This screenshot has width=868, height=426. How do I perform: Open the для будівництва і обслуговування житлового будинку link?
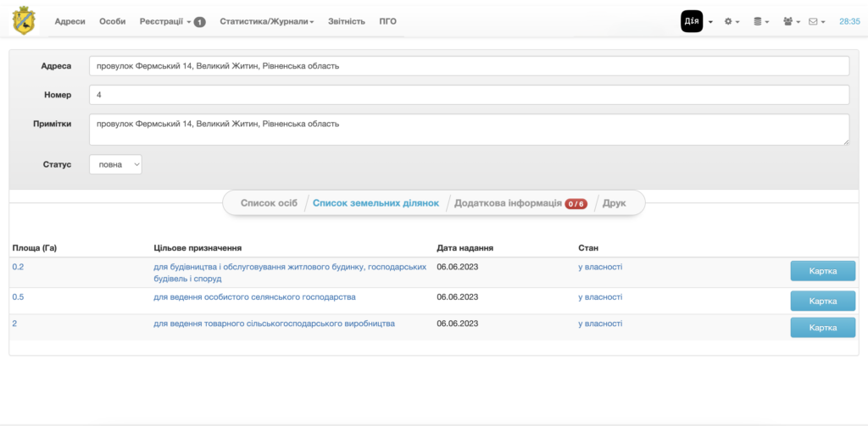[x=290, y=273]
